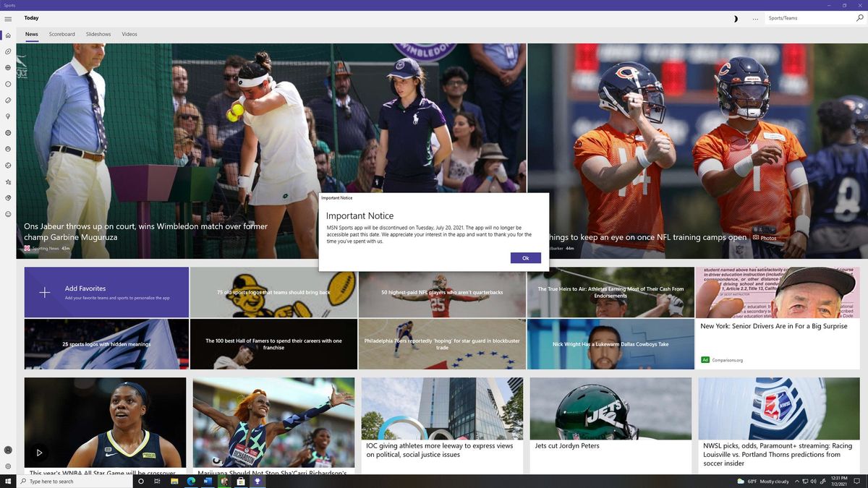Click the search magnifier icon

point(859,18)
